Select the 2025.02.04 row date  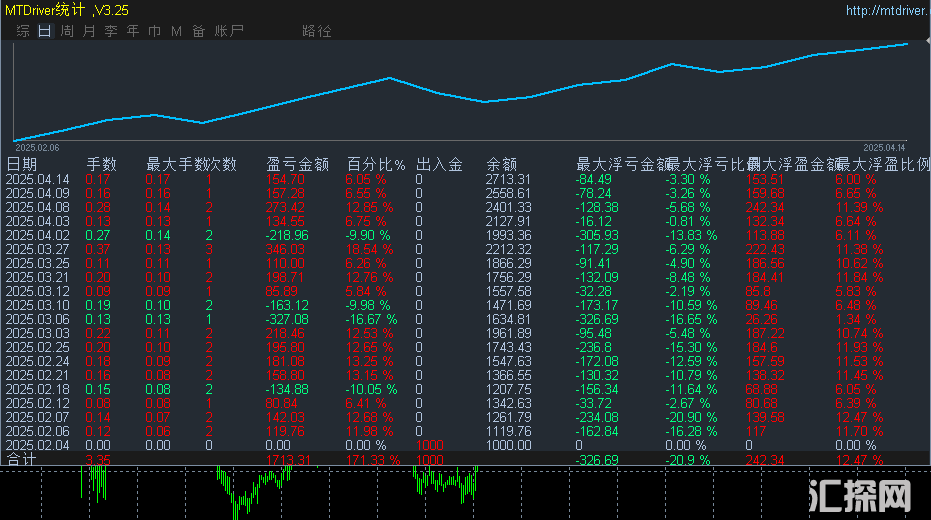(37, 445)
